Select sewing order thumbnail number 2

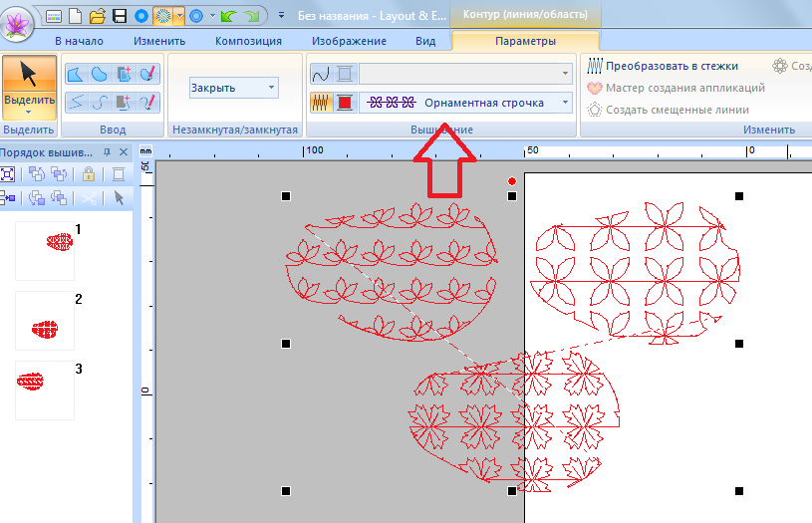click(x=45, y=321)
